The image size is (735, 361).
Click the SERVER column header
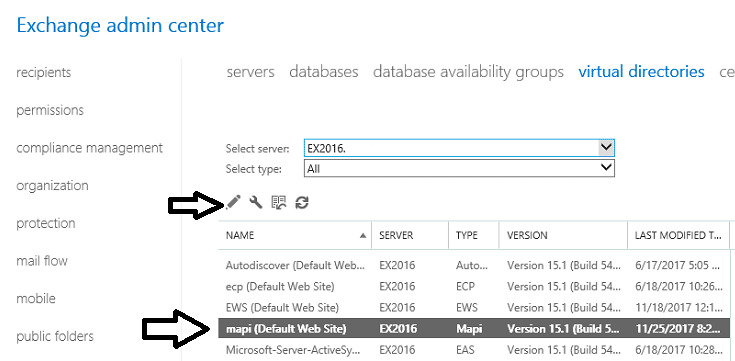coord(410,235)
